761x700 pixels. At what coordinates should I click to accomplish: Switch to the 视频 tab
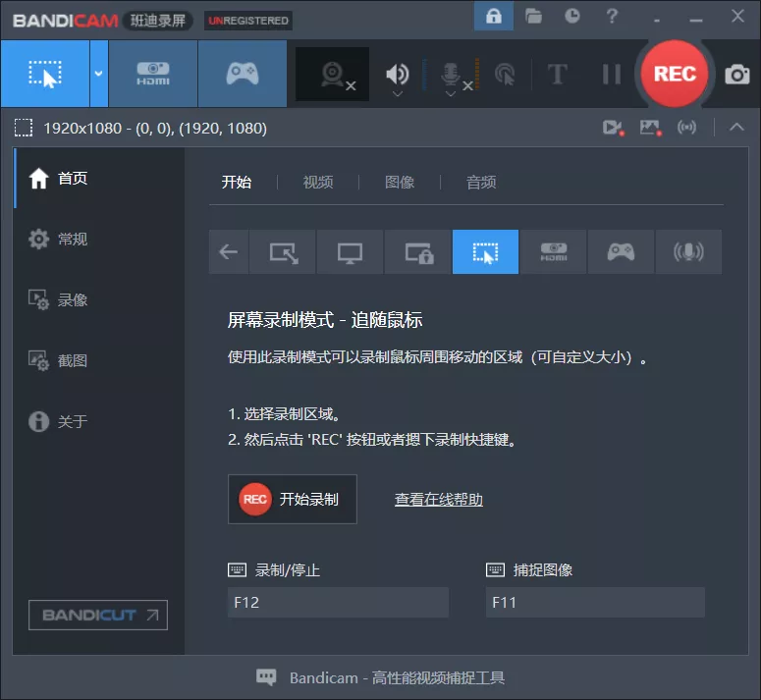point(317,182)
